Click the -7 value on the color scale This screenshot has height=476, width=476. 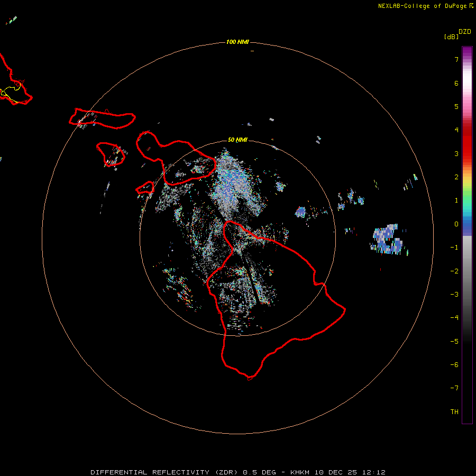(454, 388)
